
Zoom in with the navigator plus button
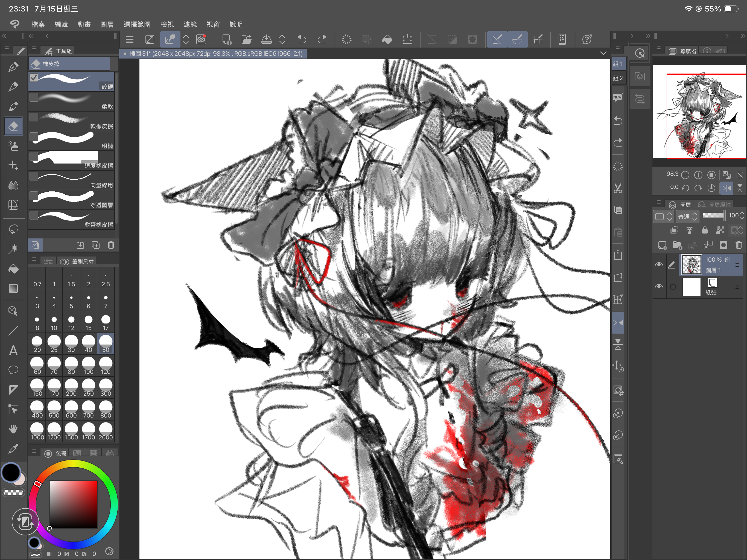click(698, 175)
